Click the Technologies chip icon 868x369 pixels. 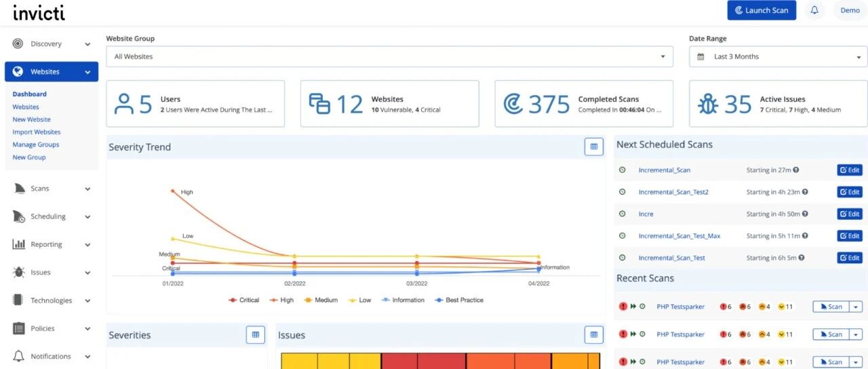pos(18,300)
